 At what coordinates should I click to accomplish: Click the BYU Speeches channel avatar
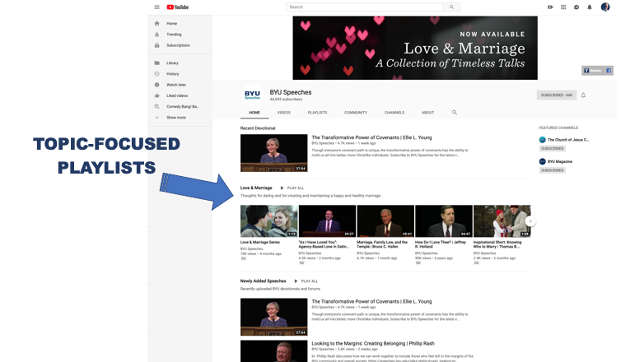click(x=252, y=95)
